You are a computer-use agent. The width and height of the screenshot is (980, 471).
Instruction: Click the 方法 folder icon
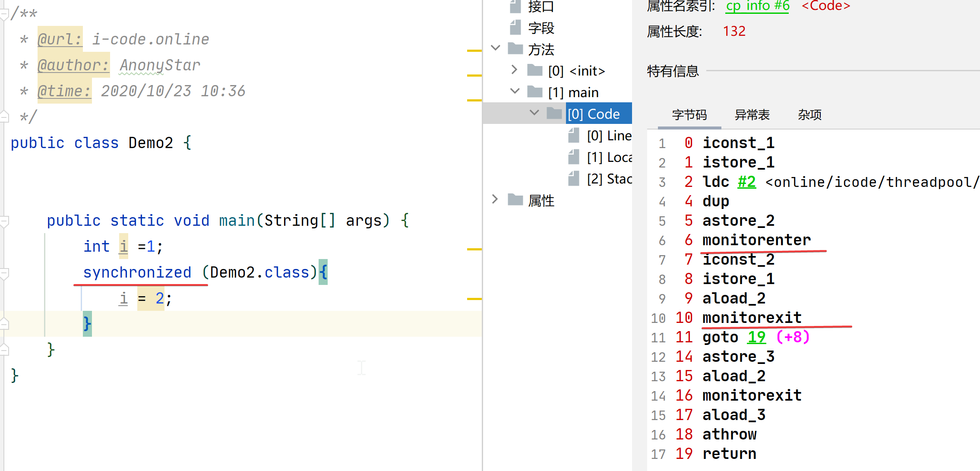coord(515,49)
